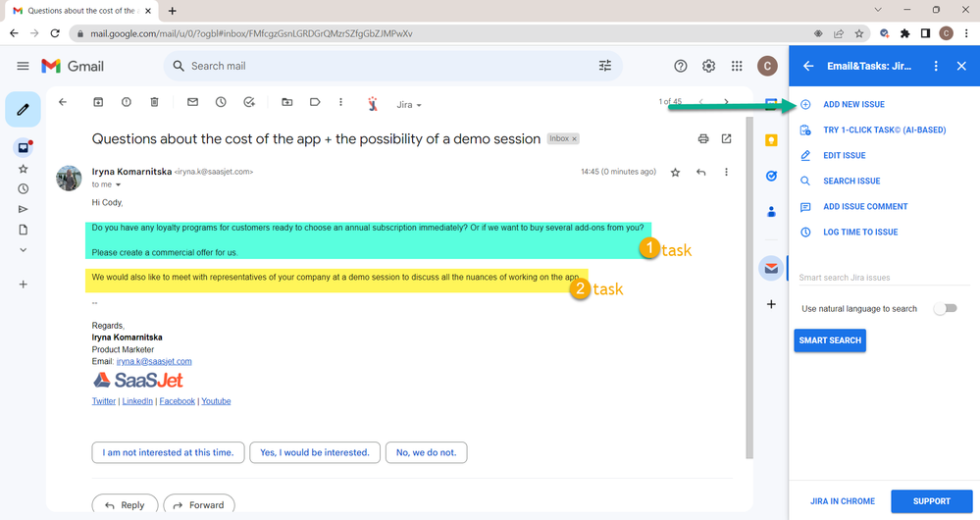Close the Email&Tasks side panel
The width and height of the screenshot is (980, 520).
click(961, 66)
